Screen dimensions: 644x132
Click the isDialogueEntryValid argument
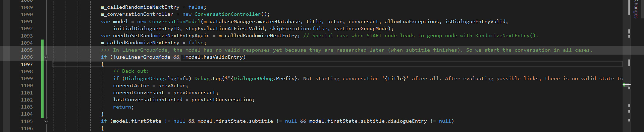coord(475,21)
